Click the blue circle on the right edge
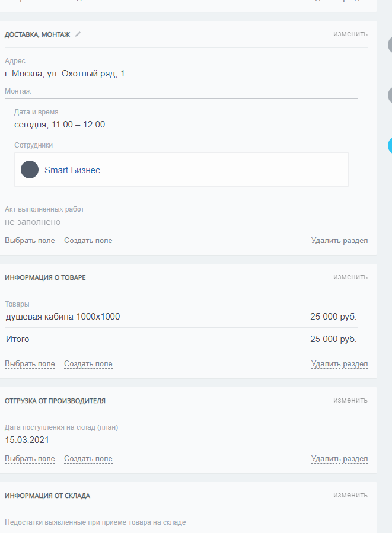Viewport: 392px width, 533px height. tap(390, 145)
